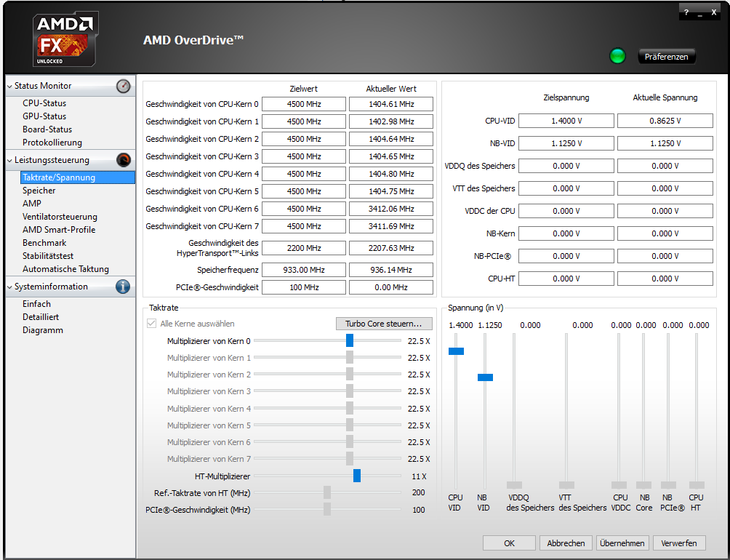
Task: Click HyperTransport-Links Zielwert field
Action: click(303, 248)
